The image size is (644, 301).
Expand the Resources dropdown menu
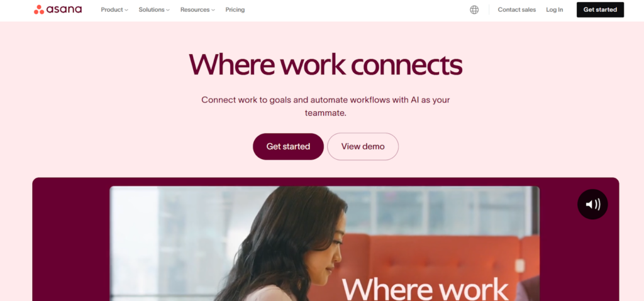coord(197,10)
